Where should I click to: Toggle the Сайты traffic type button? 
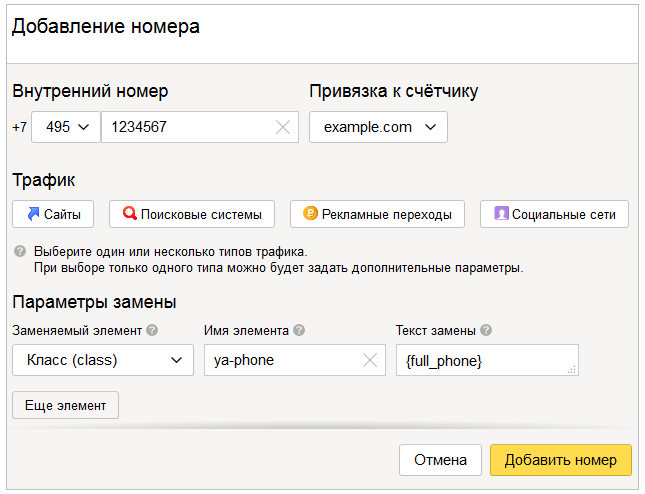[53, 214]
